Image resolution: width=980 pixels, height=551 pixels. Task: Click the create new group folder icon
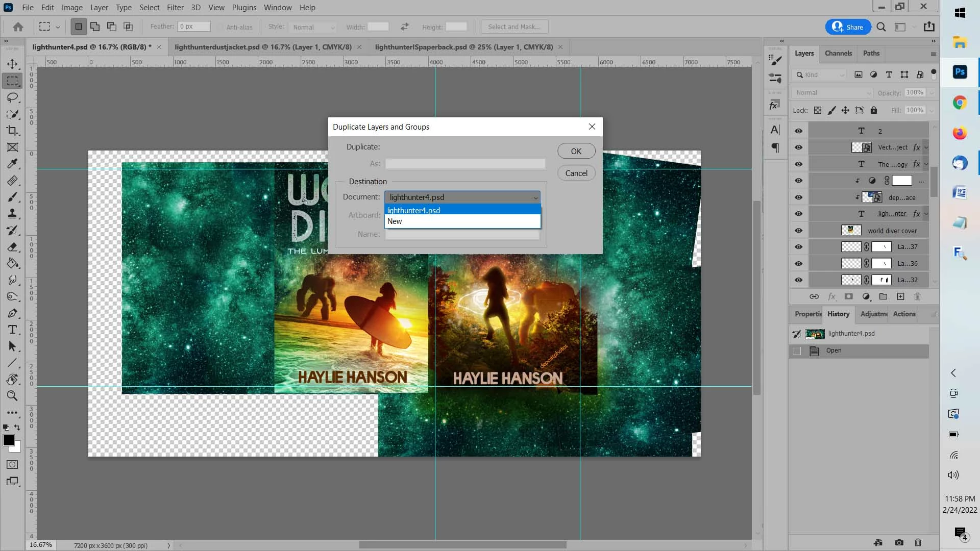[883, 296]
